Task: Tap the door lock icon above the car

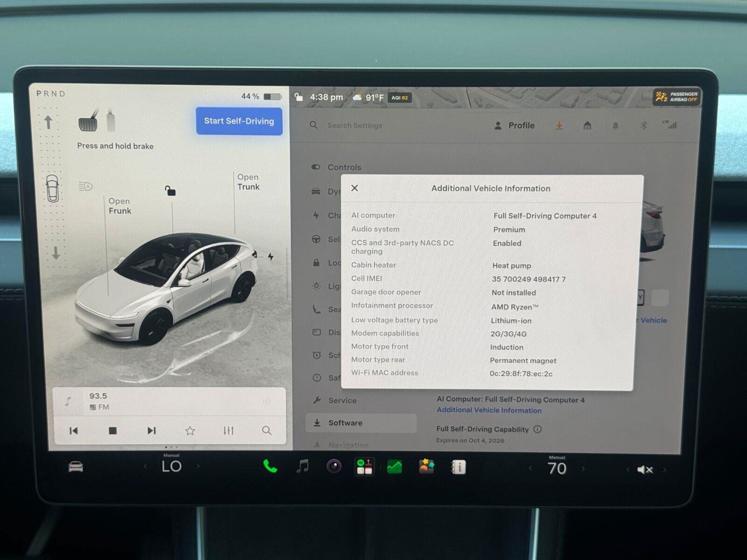Action: click(x=170, y=191)
